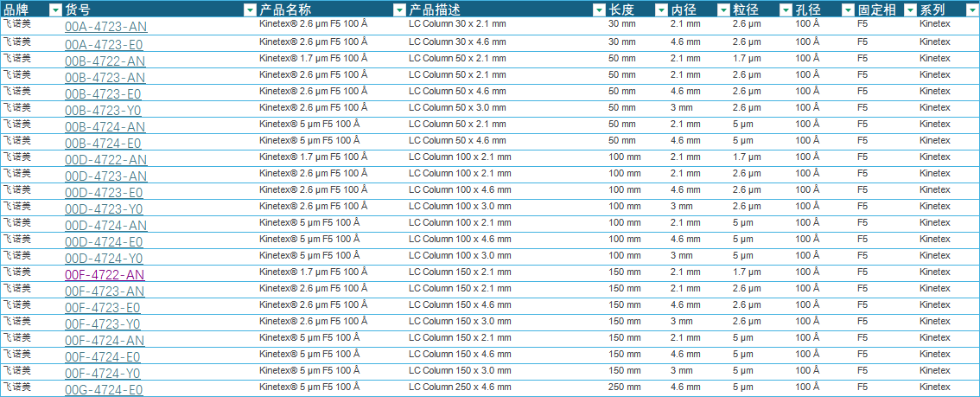Open the 00A-4723-AN product link
Screen dimensions: 980x397
pos(105,27)
